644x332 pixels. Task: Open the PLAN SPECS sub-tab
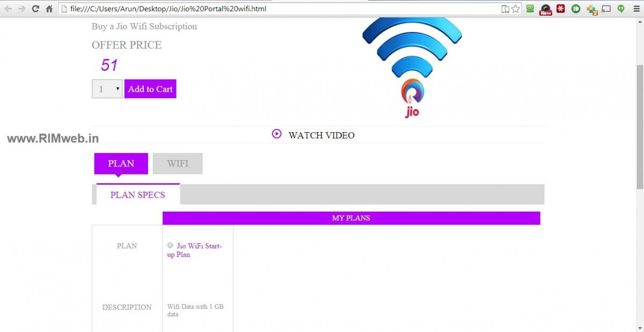[138, 194]
